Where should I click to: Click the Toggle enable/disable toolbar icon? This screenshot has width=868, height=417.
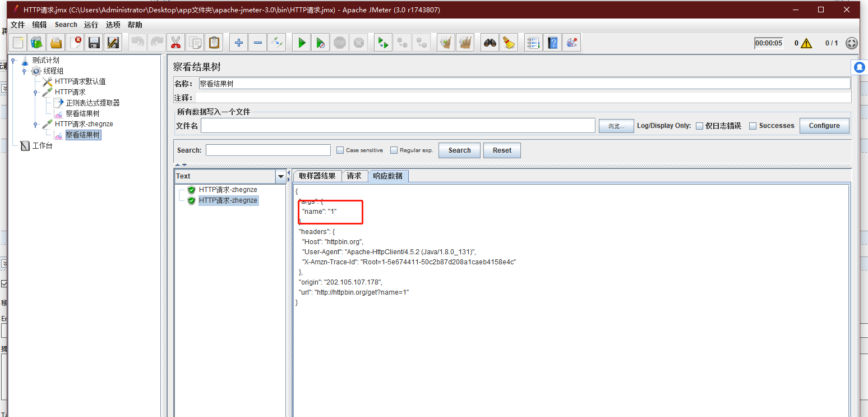pos(276,43)
